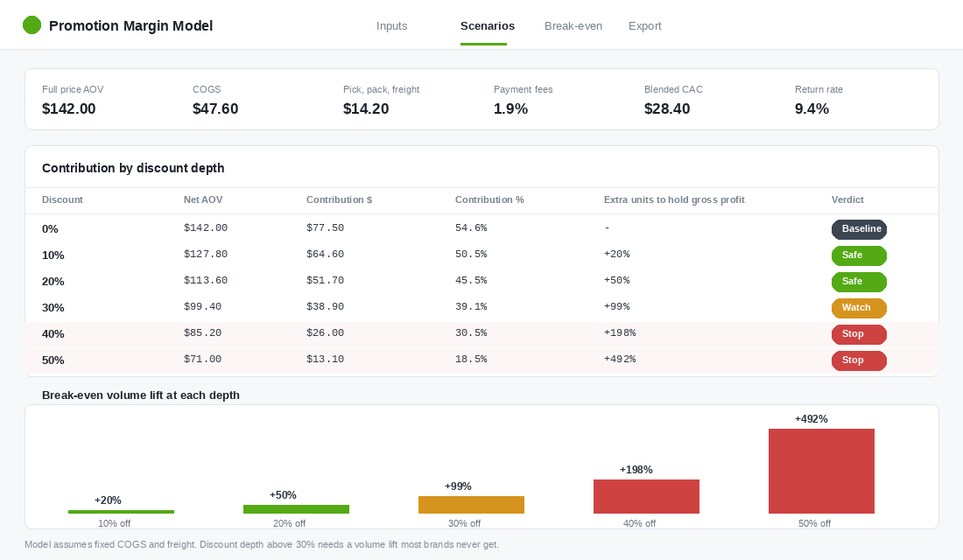Click the Promotion Margin Model title

130,25
